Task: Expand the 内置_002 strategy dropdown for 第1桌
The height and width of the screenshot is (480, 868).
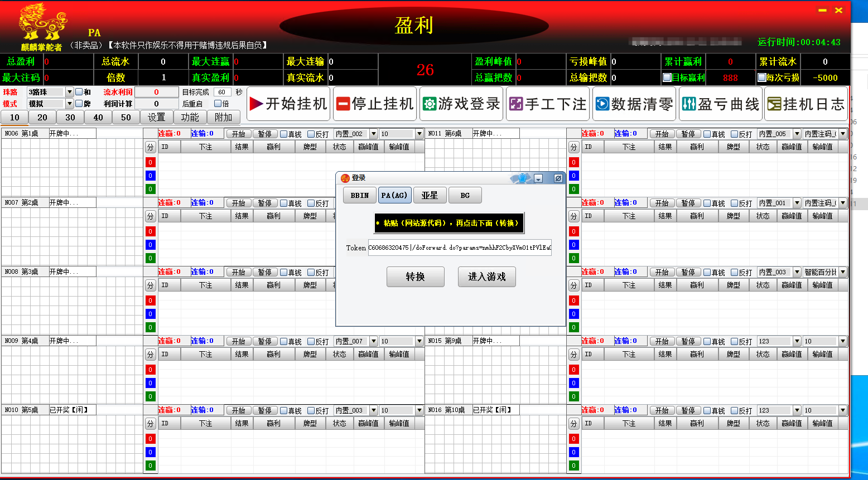Action: point(374,134)
